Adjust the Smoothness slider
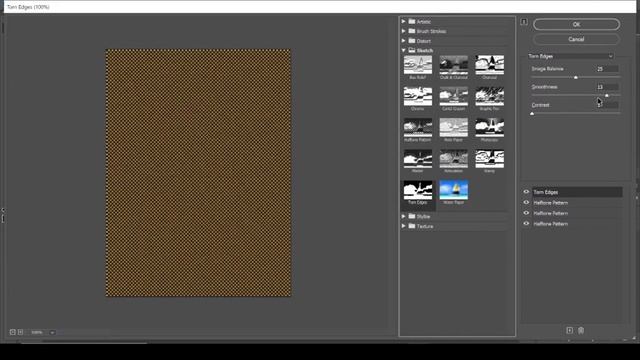640x360 pixels. (x=607, y=95)
